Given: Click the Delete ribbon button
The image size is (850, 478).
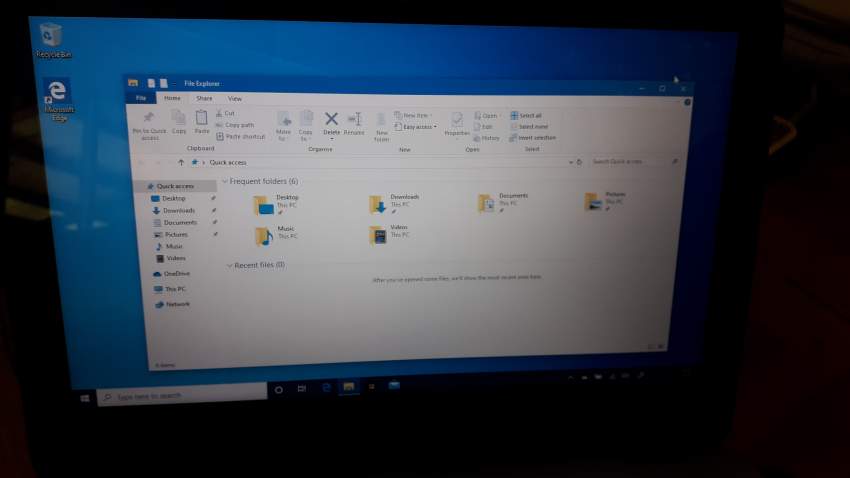Looking at the screenshot, I should point(331,123).
